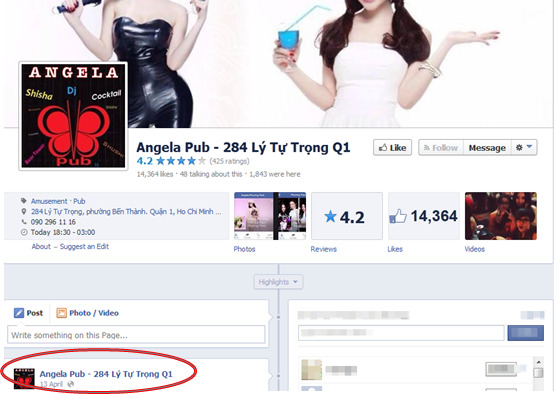This screenshot has height=394, width=554.
Task: Expand the gear settings dropdown
Action: [x=524, y=148]
